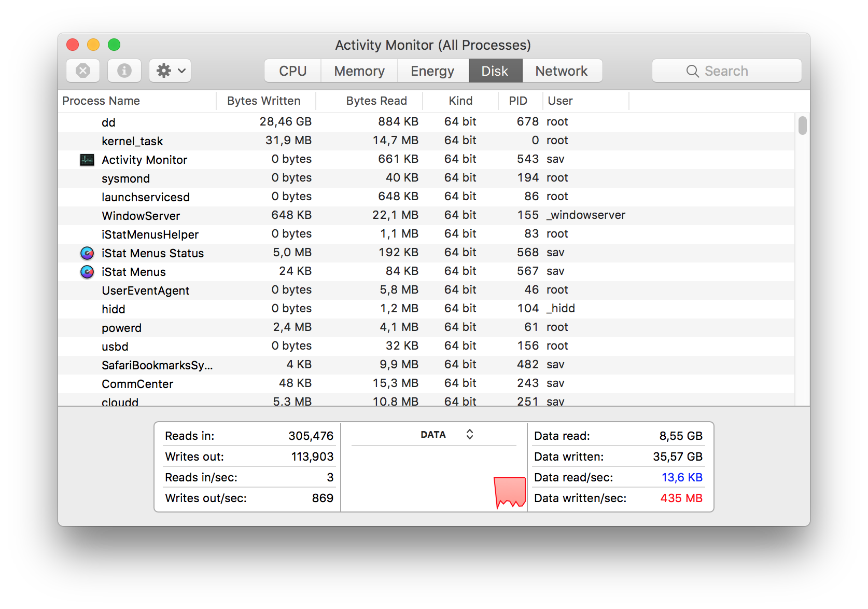Sort processes by Bytes Written column
868x609 pixels.
263,101
